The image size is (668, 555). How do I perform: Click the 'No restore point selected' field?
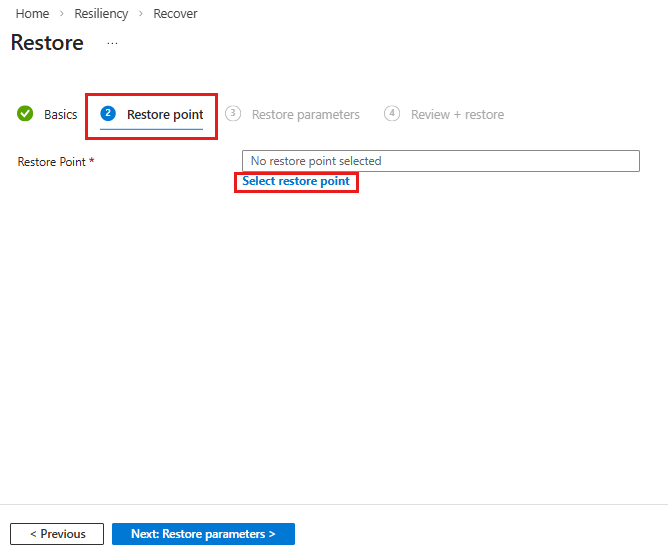441,161
